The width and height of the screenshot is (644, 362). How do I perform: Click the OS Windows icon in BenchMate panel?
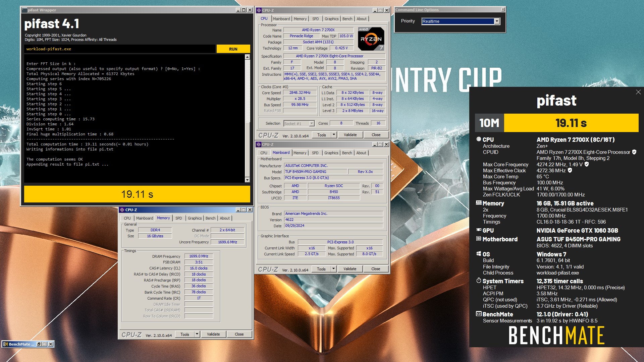tap(479, 254)
